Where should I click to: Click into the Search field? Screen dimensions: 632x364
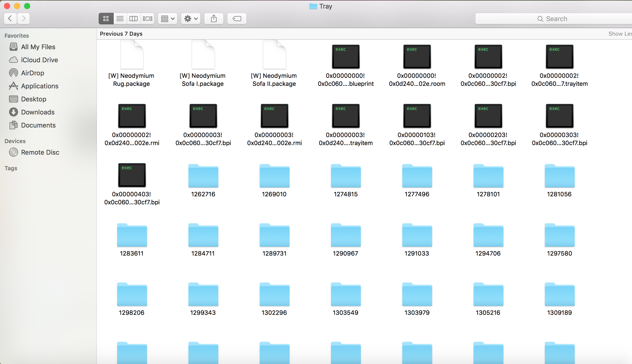coord(552,19)
